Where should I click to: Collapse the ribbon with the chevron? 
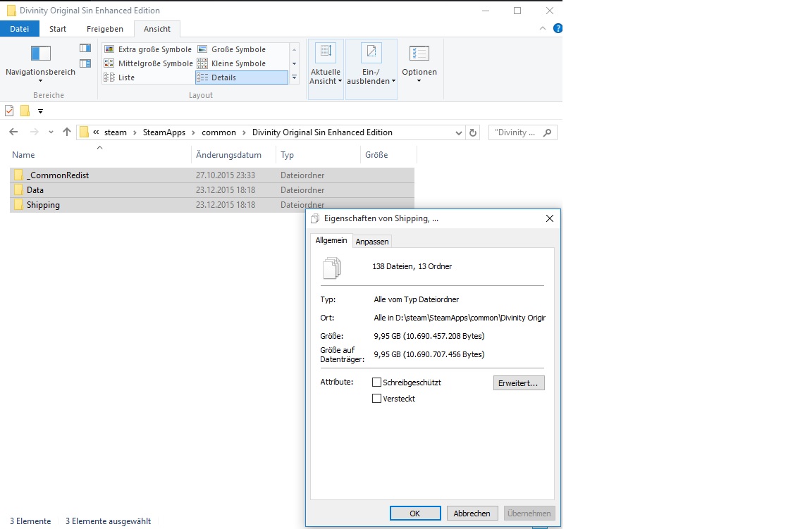point(543,28)
